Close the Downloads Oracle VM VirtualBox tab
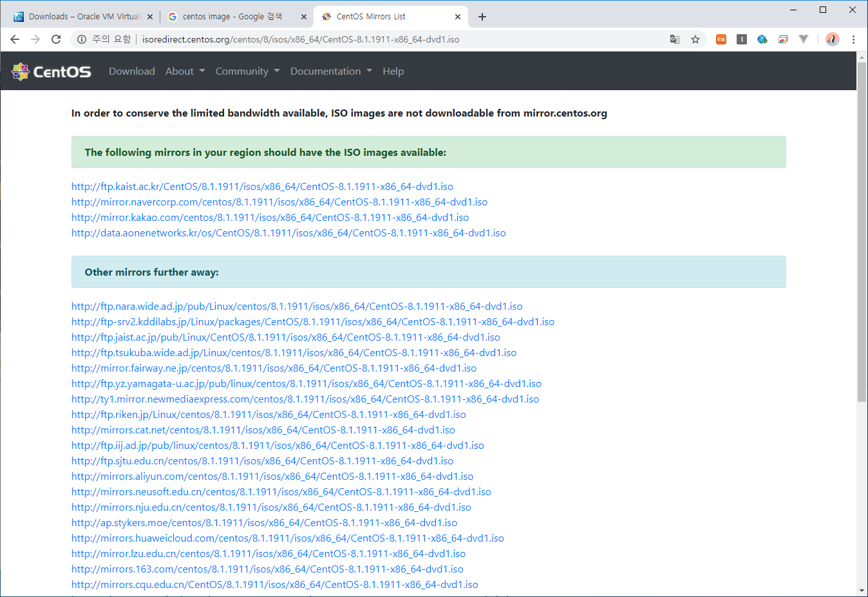This screenshot has height=597, width=868. (x=150, y=17)
